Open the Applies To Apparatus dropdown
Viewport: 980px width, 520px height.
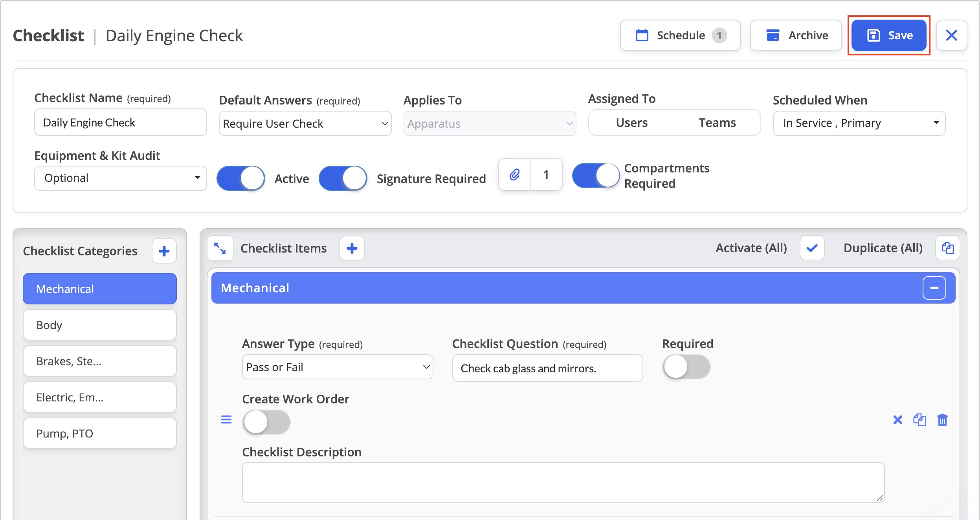[x=490, y=123]
